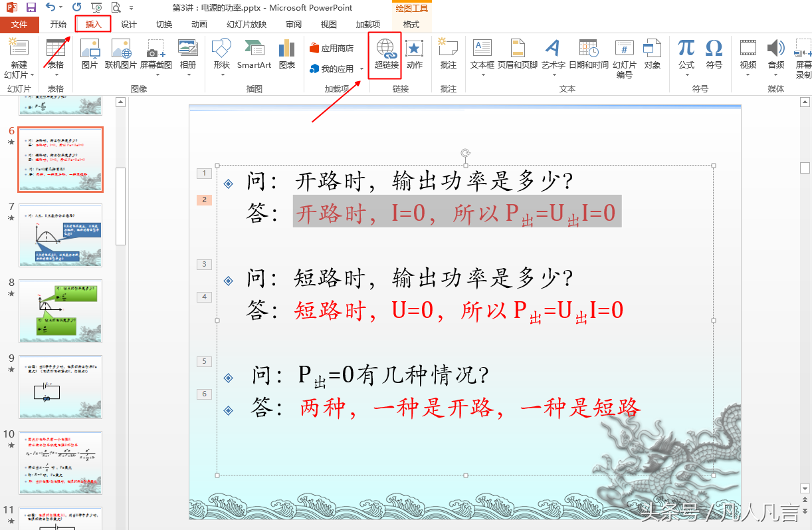Expand the 新建幻灯片 layout dropdown arrow
Viewport: 812px width, 530px height.
coord(32,75)
